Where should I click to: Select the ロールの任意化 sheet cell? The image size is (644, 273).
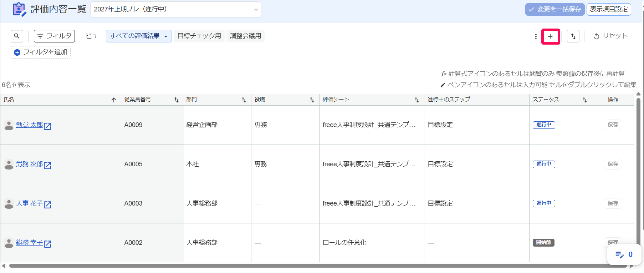tap(372, 243)
